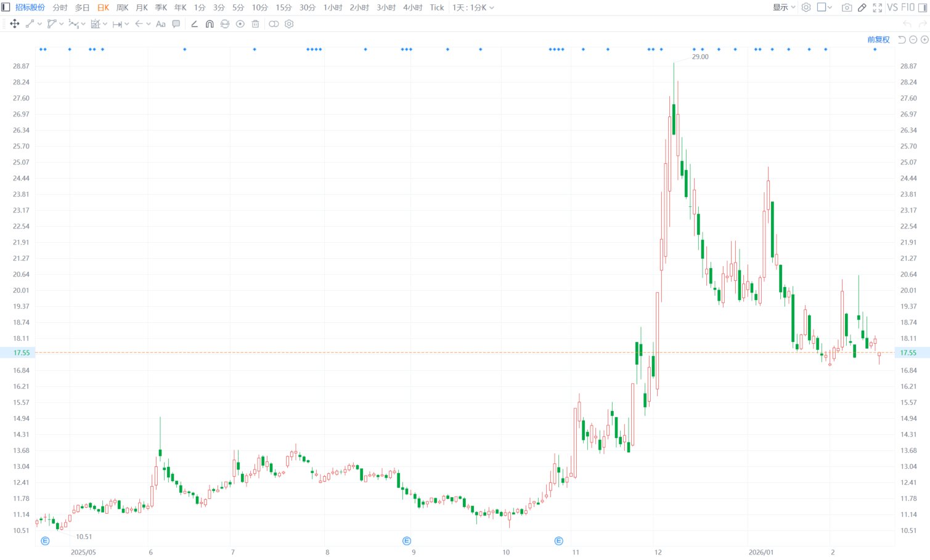
Task: Switch chart to the 30分 interval
Action: point(308,7)
